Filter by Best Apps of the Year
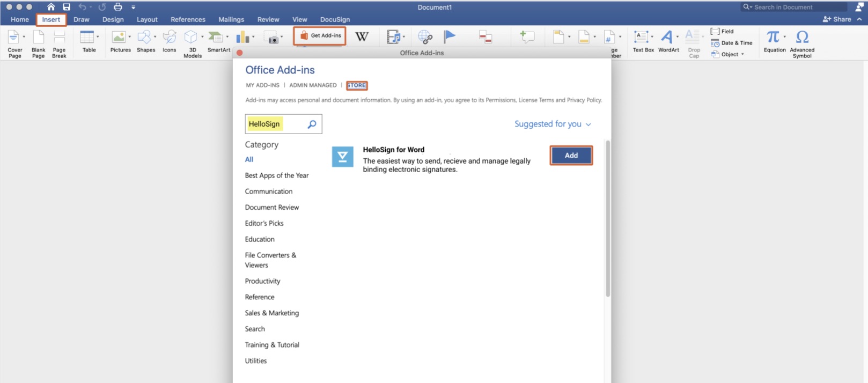 (x=276, y=175)
